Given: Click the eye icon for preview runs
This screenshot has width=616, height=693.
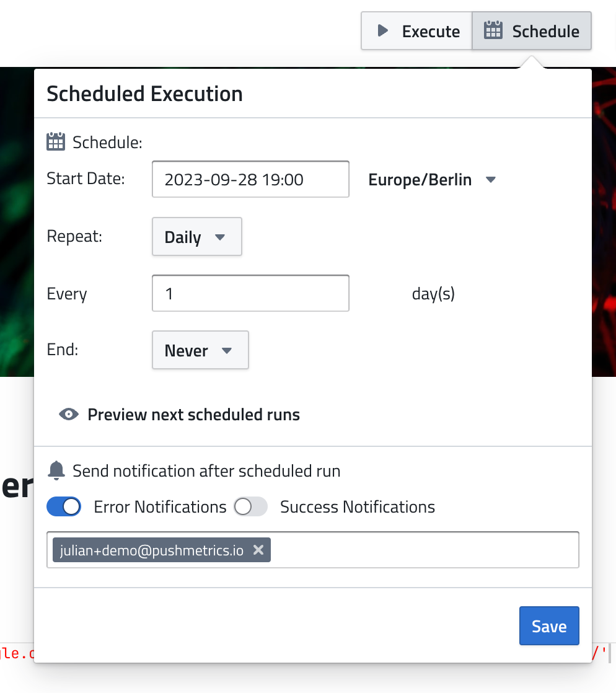Looking at the screenshot, I should coord(69,415).
